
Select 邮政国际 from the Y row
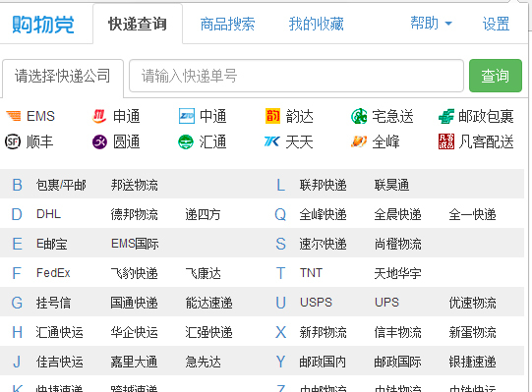(397, 362)
